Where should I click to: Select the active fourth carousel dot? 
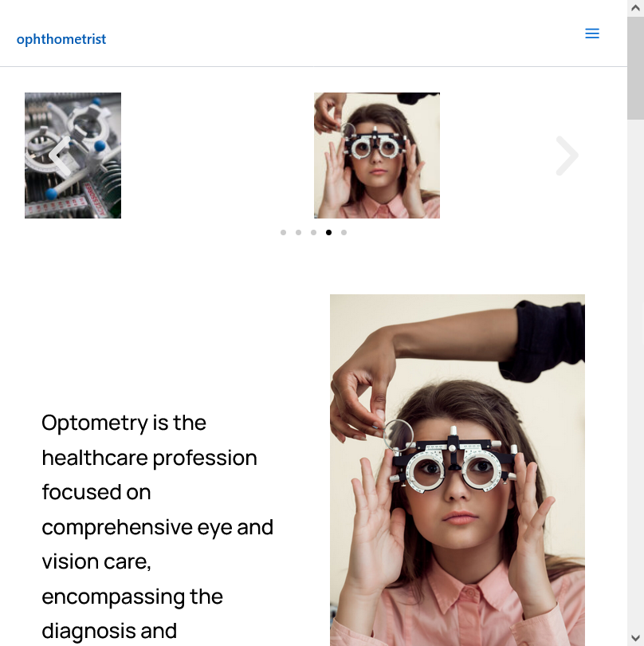(328, 232)
